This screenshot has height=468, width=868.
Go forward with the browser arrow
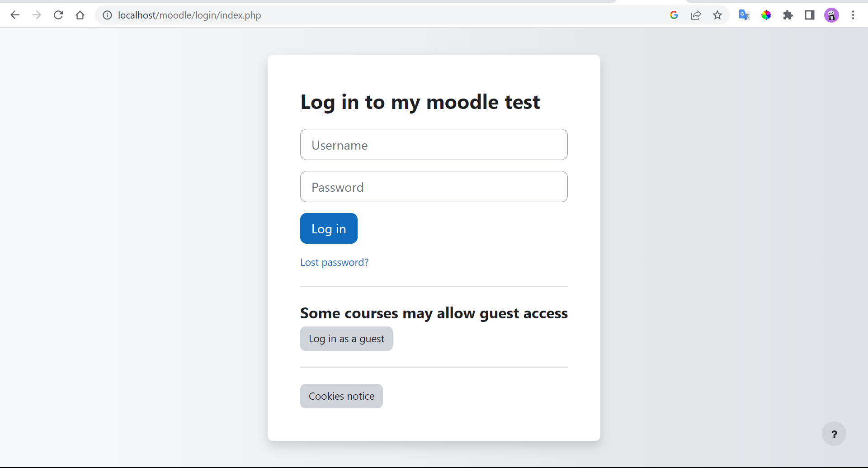point(37,15)
